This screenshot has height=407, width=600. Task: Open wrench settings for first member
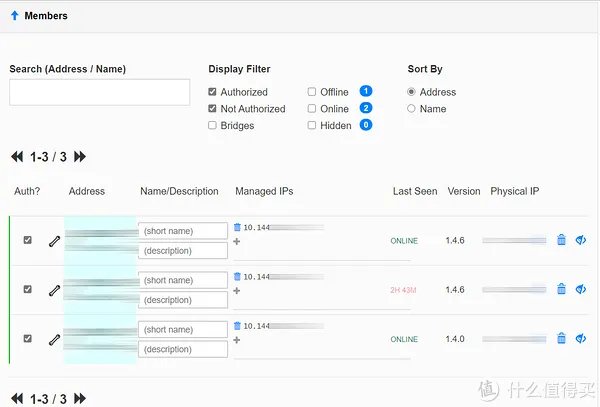click(x=54, y=241)
